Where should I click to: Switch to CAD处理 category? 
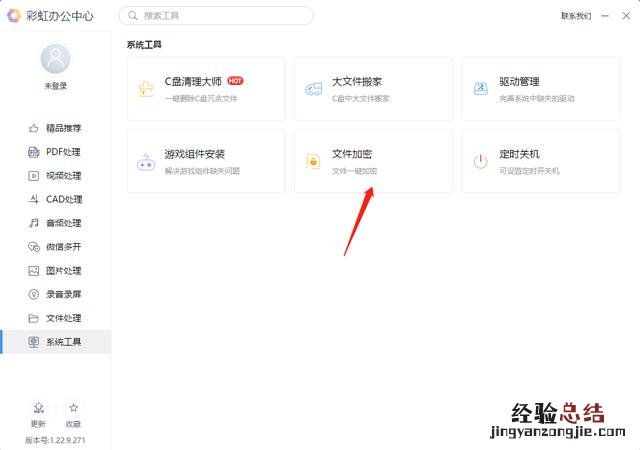(56, 199)
